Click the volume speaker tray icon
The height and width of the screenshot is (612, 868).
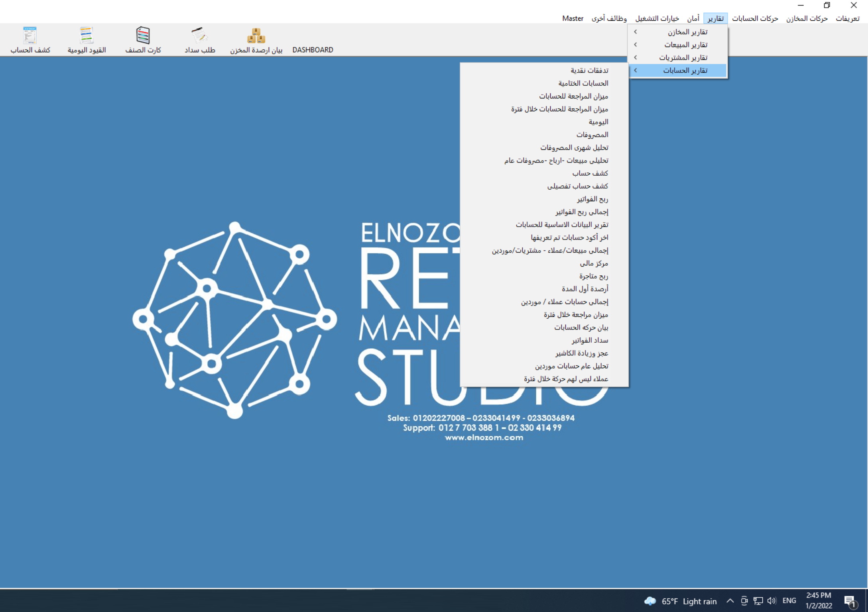(772, 601)
